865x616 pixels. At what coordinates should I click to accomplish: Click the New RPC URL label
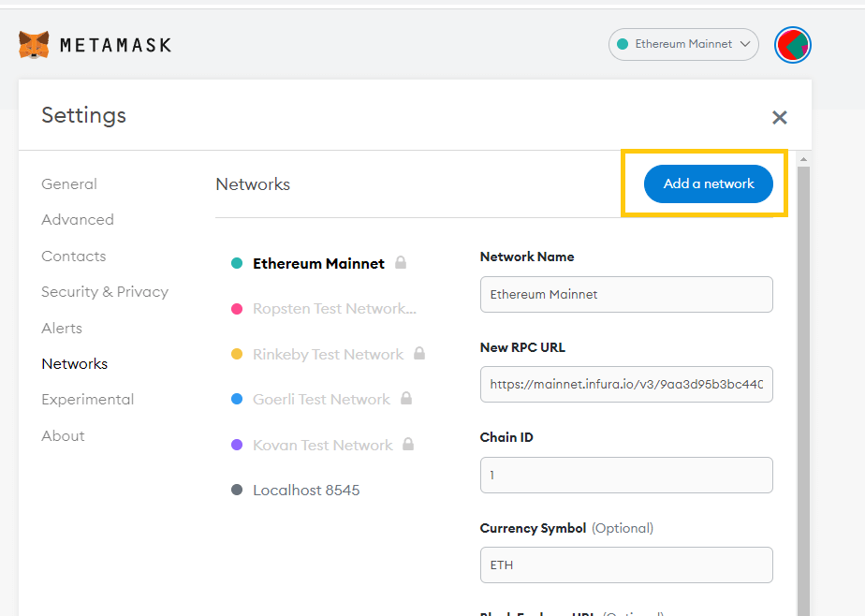522,347
